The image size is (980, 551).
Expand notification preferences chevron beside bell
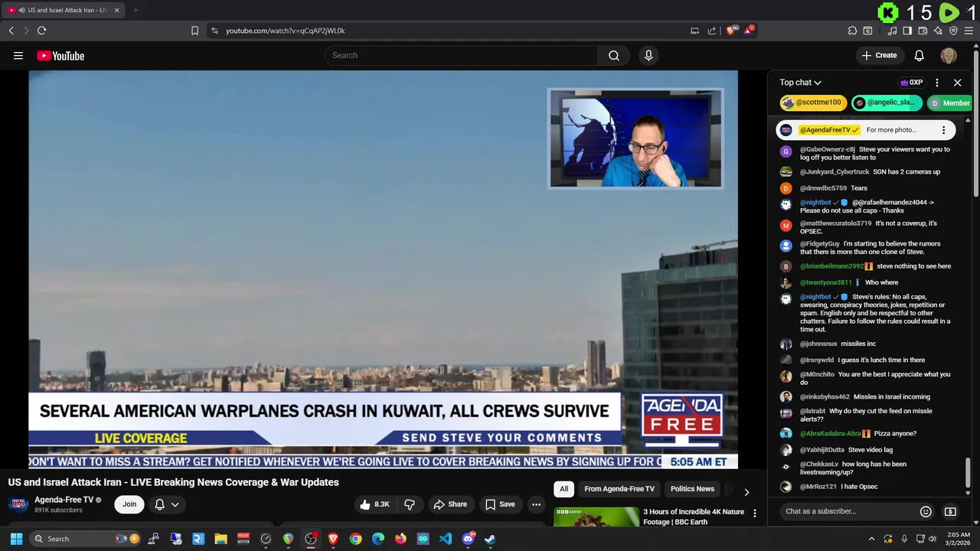pos(175,504)
